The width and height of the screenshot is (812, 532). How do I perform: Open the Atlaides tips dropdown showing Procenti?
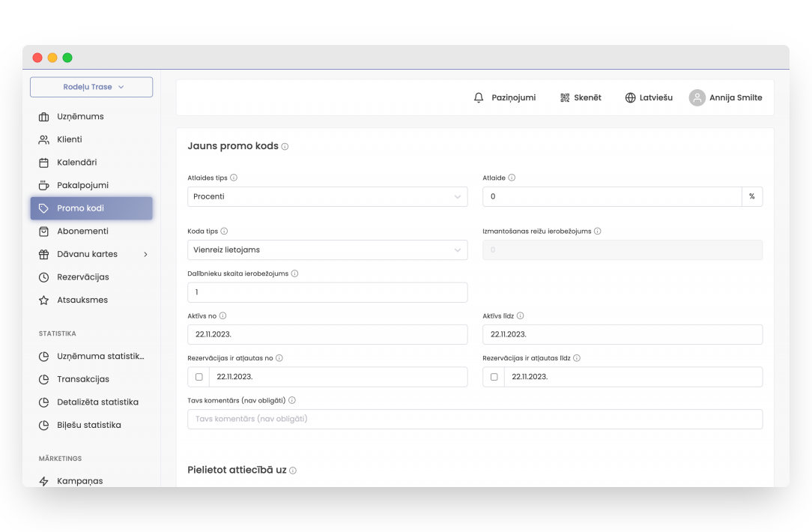[327, 197]
